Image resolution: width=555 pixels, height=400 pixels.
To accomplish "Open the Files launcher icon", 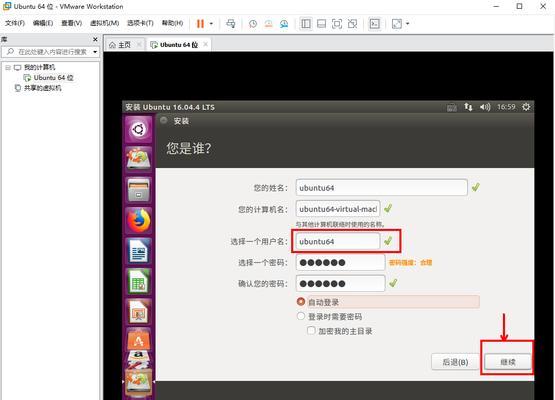I will pos(138,190).
